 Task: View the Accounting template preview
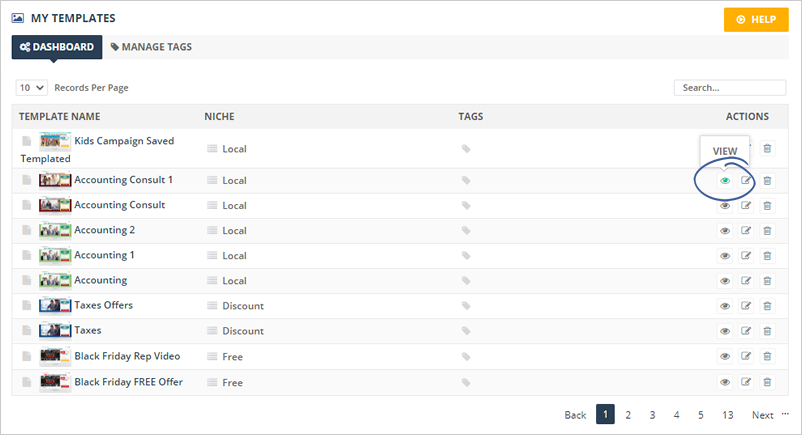tap(725, 281)
